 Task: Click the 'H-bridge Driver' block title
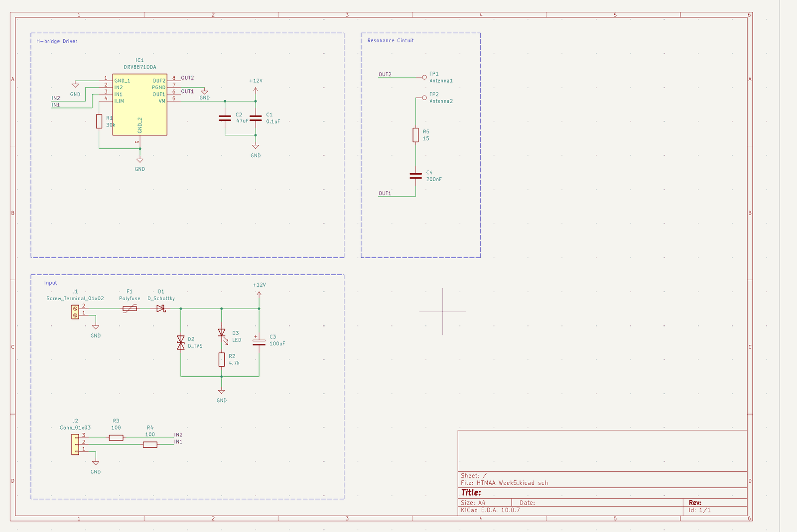[x=57, y=41]
